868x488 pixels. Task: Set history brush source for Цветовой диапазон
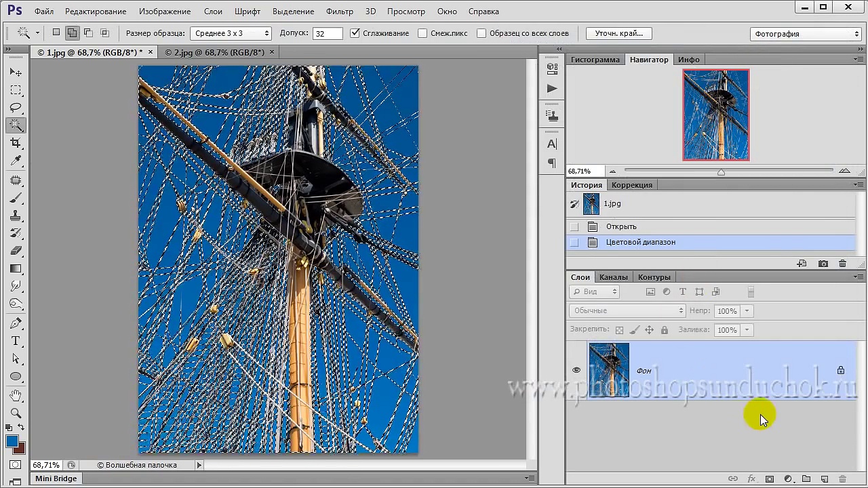574,242
